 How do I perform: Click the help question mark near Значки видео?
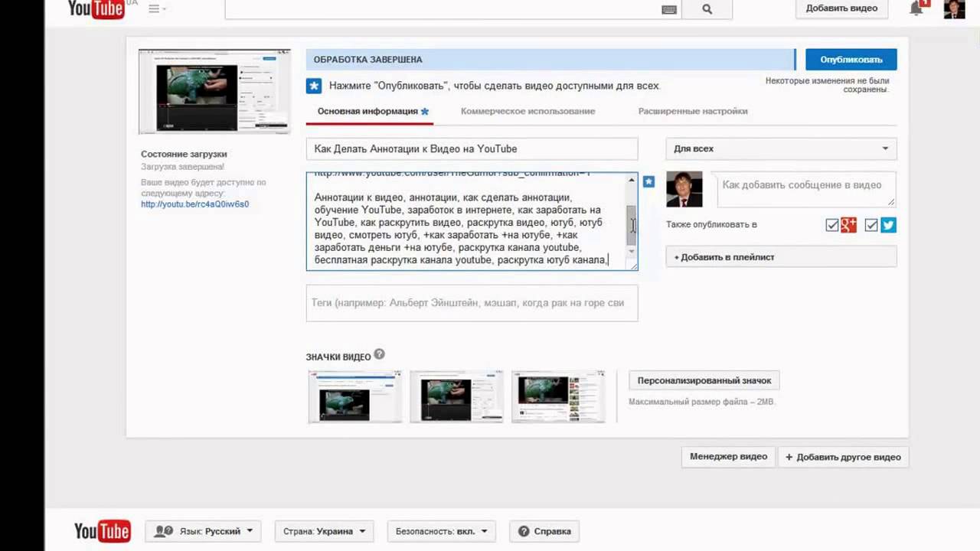pyautogui.click(x=379, y=355)
